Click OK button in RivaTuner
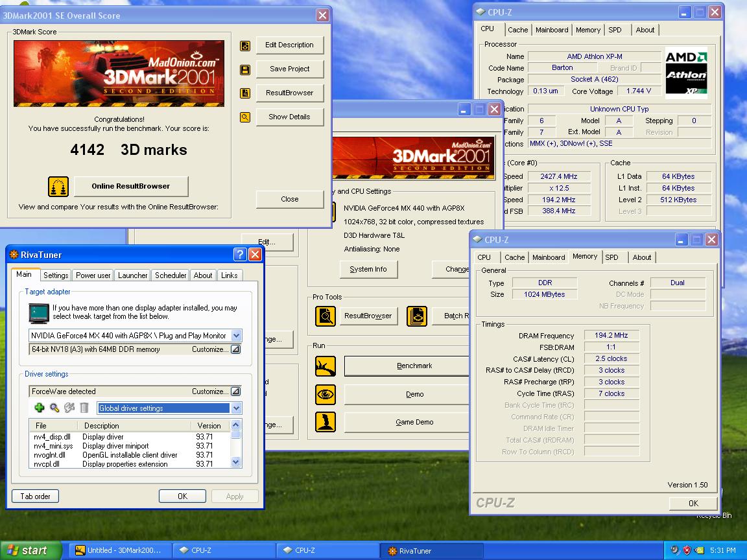 pos(182,496)
